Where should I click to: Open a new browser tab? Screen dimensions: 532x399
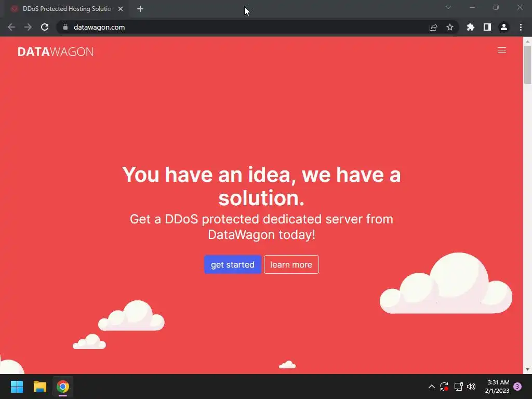140,9
